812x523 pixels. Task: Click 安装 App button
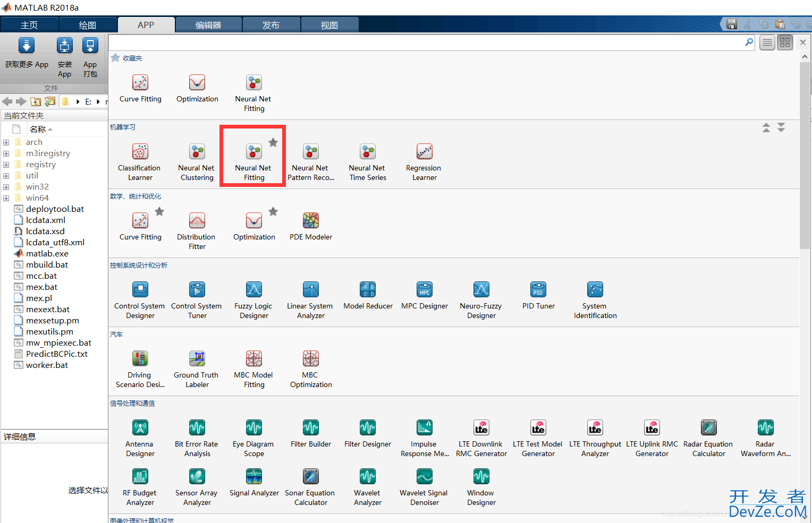click(65, 57)
